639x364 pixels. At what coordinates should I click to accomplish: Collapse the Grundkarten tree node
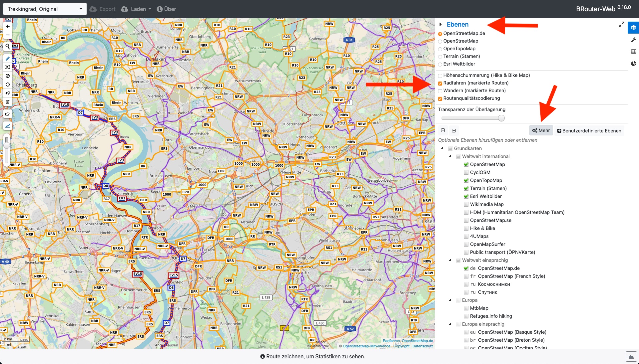[x=442, y=148]
